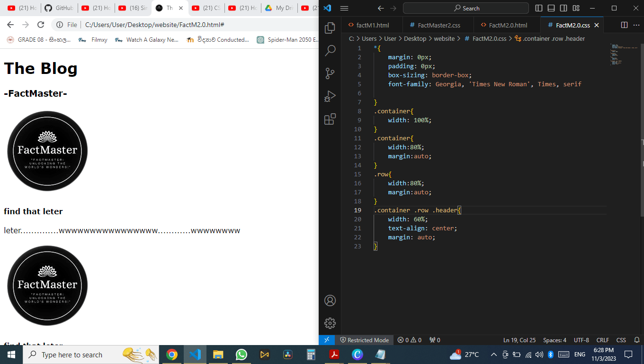Open the volume control in system tray
Screen dimensions: 644x364
tap(539, 355)
